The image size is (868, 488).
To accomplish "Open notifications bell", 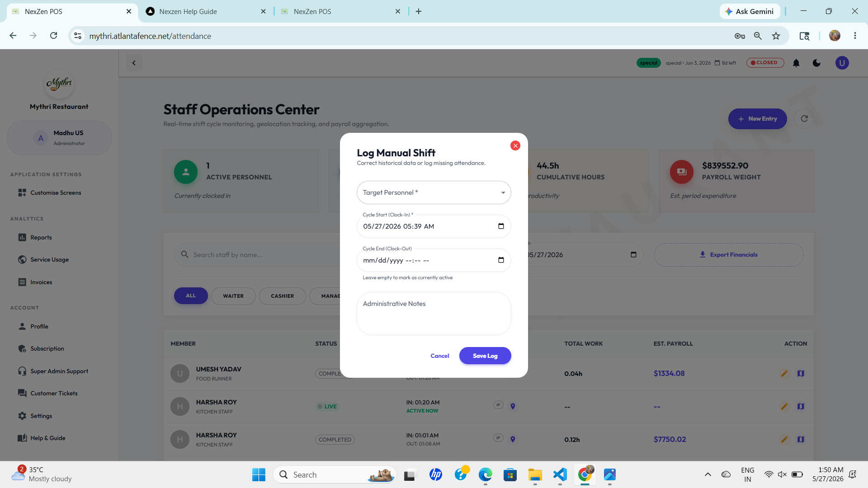I will [x=796, y=63].
